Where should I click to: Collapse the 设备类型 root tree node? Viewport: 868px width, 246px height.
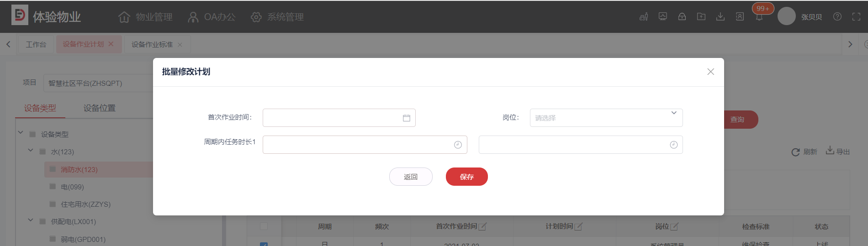tap(21, 133)
